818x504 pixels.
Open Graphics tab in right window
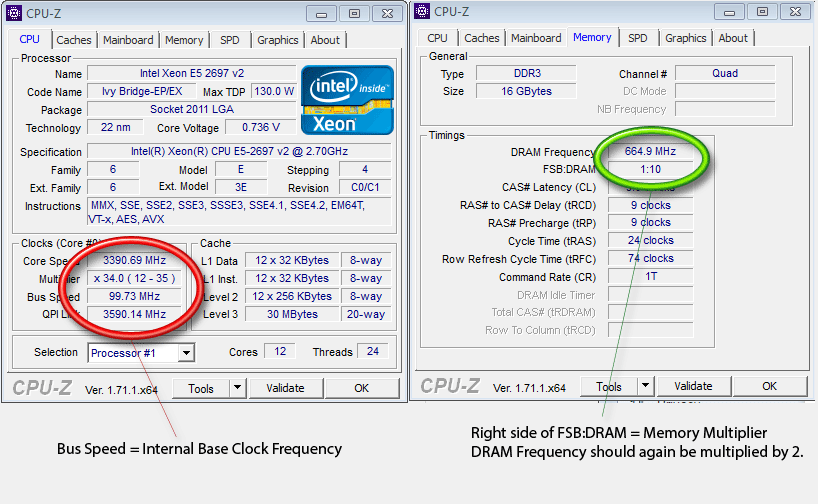pyautogui.click(x=685, y=38)
